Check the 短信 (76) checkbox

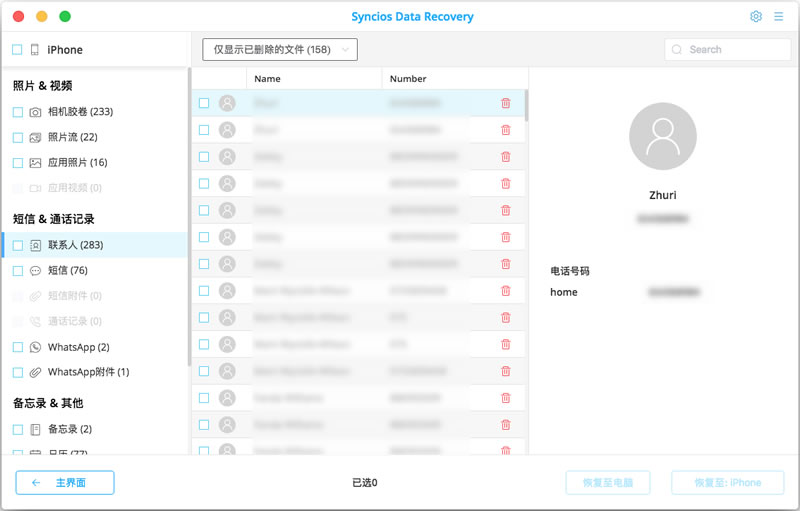(x=18, y=270)
